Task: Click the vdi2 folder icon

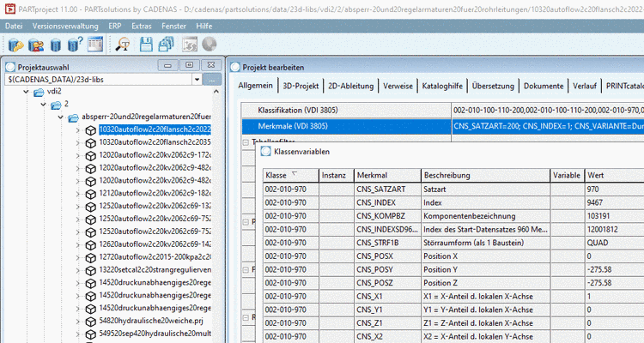Action: [39, 92]
